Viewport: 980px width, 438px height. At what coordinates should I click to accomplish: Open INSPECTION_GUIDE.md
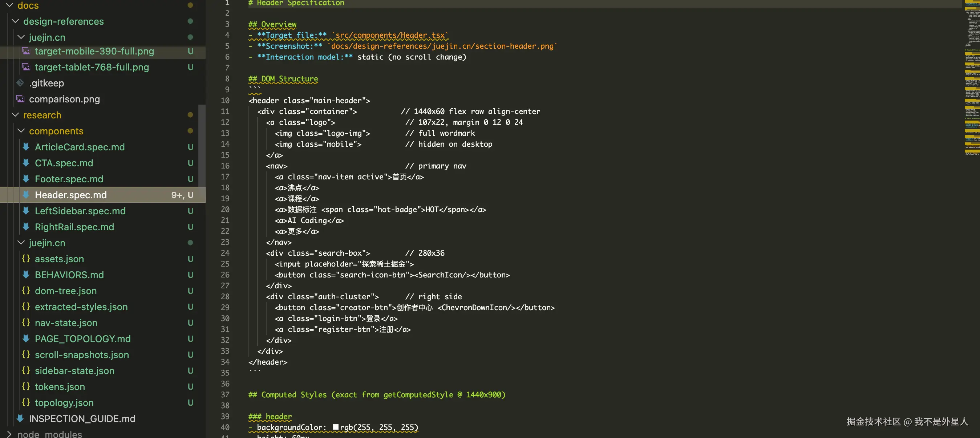click(x=82, y=419)
